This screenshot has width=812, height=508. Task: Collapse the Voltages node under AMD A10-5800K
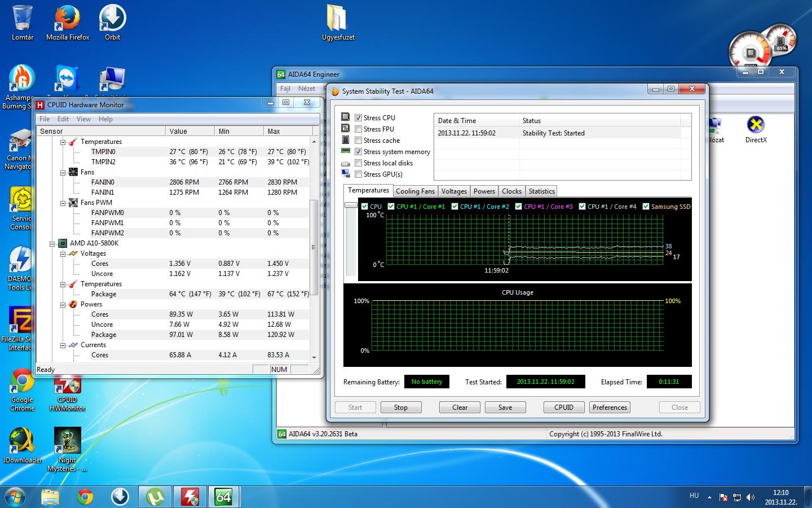[x=63, y=253]
